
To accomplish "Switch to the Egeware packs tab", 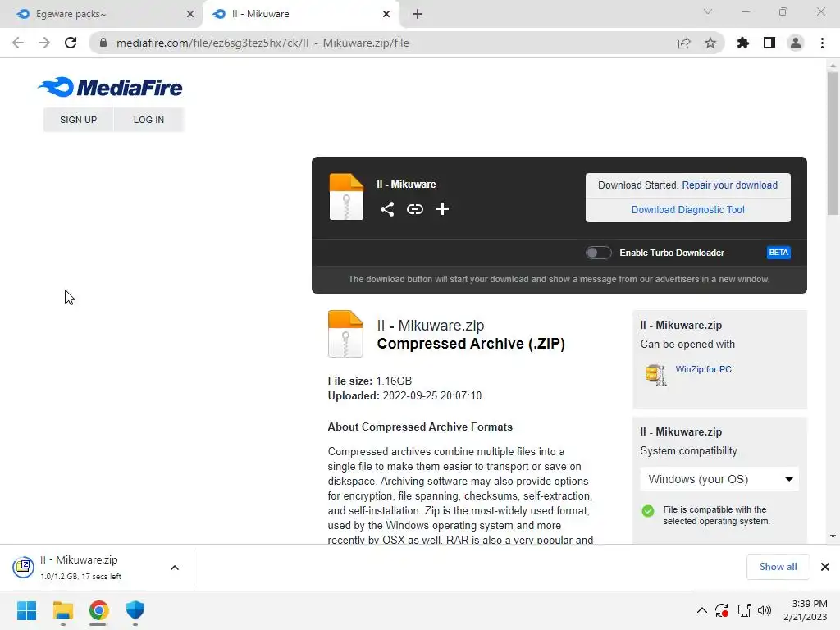I will tap(101, 14).
